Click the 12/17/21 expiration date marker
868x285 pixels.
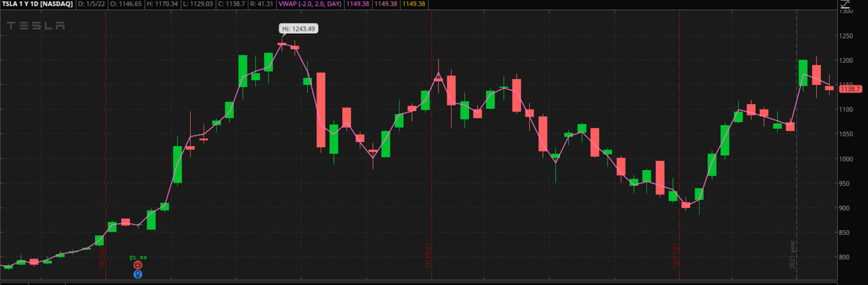point(675,256)
